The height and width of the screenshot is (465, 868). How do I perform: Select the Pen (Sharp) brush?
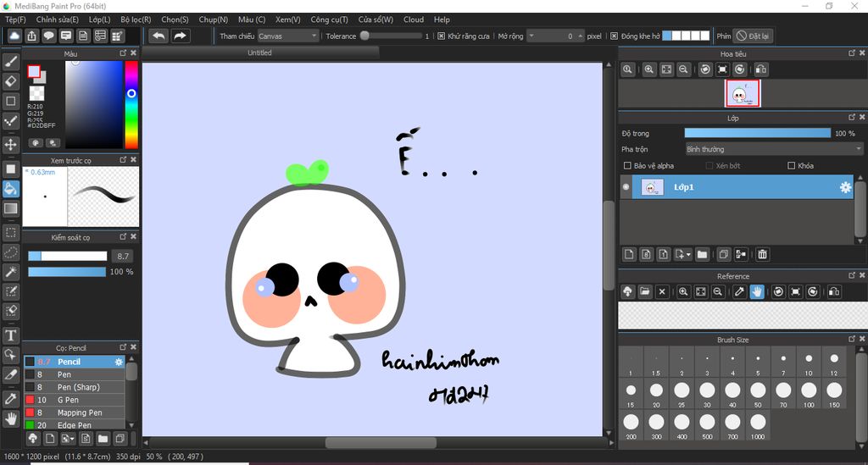tap(75, 387)
